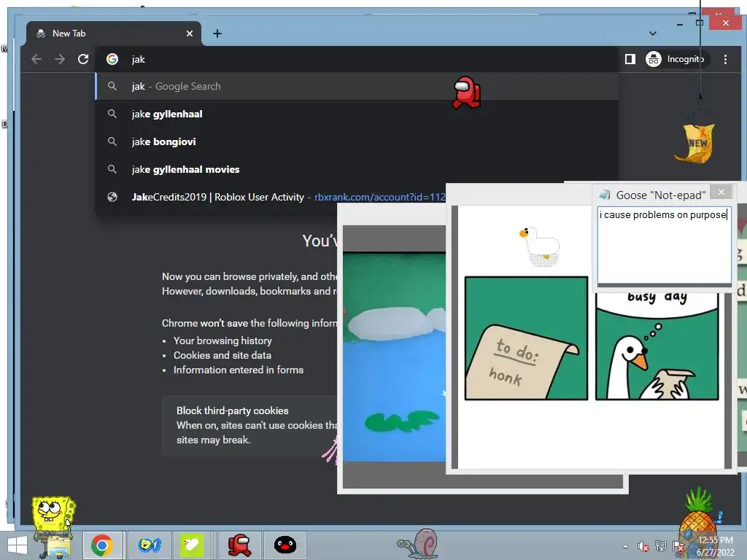Reload the page with the refresh icon

tap(83, 59)
